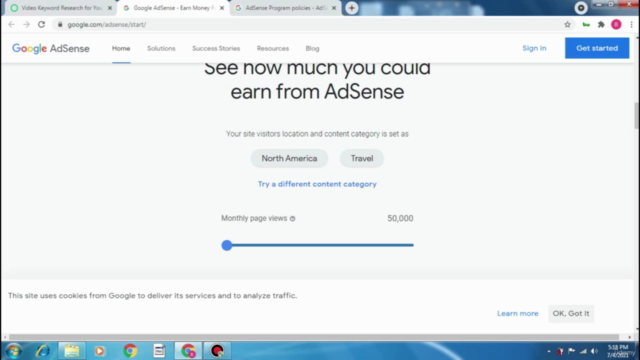Viewport: 640px width, 360px height.
Task: Show hidden system tray icons
Action: (x=549, y=351)
